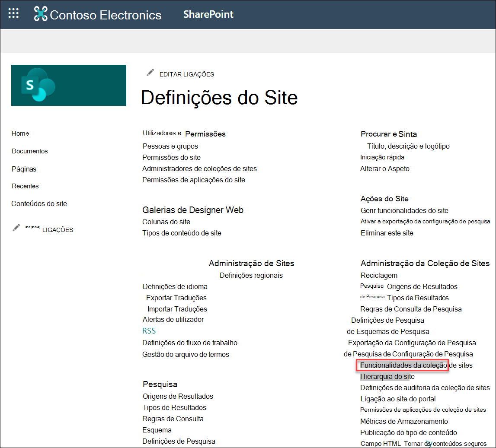This screenshot has height=448, width=496.
Task: Open Administradores de coleções de sites
Action: click(200, 169)
